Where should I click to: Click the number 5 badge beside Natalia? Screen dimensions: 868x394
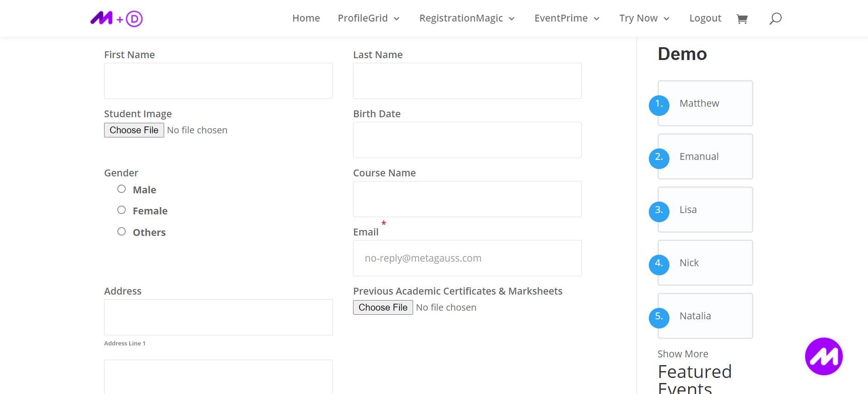click(659, 318)
